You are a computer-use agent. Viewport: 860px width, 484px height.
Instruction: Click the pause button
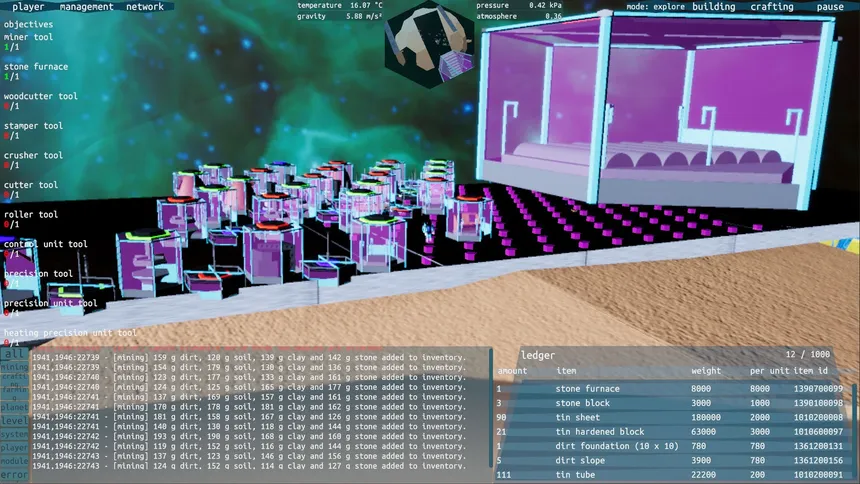pyautogui.click(x=830, y=7)
